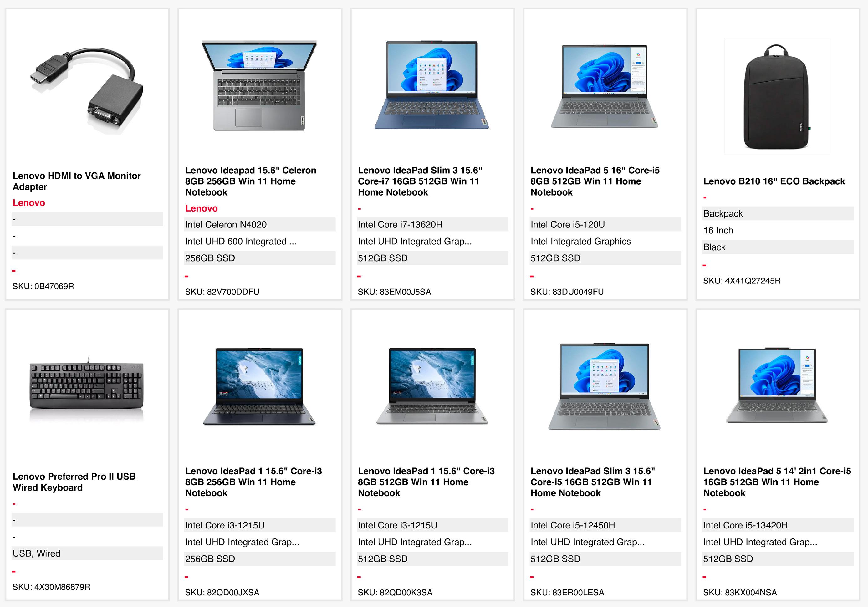Click the blue IdeaPad Slim 3 Core-i7 image
This screenshot has height=607, width=868.
[432, 85]
